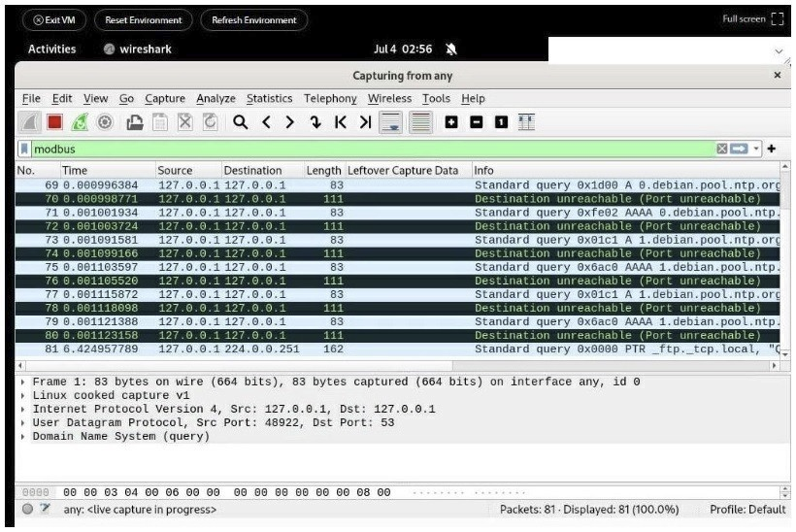Image resolution: width=796 pixels, height=532 pixels.
Task: Sort by the Source column header
Action: pos(188,171)
